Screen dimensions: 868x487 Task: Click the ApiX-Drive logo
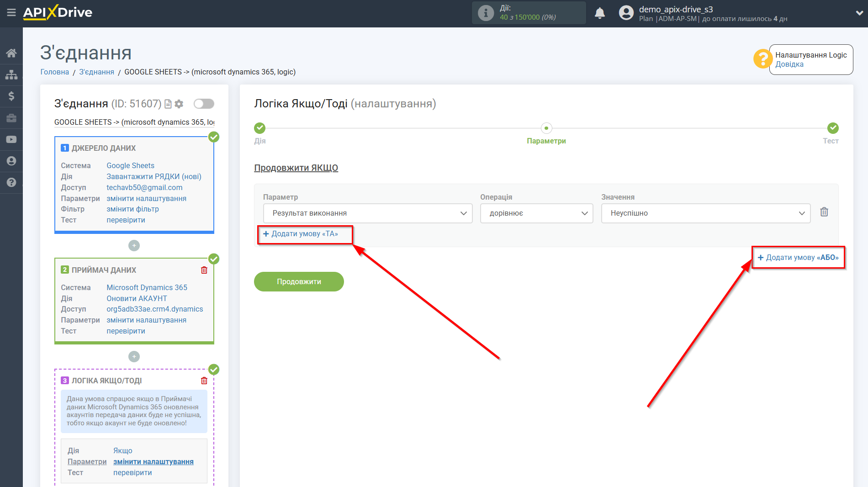pos(58,12)
